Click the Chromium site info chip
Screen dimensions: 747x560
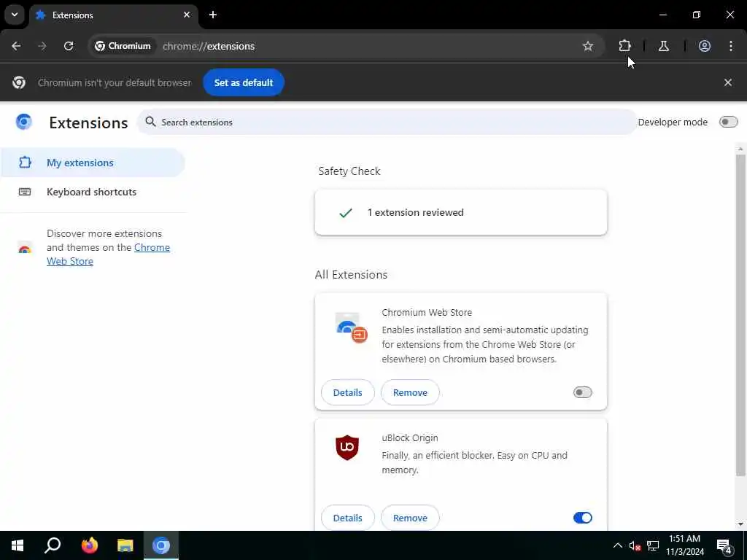tap(123, 46)
